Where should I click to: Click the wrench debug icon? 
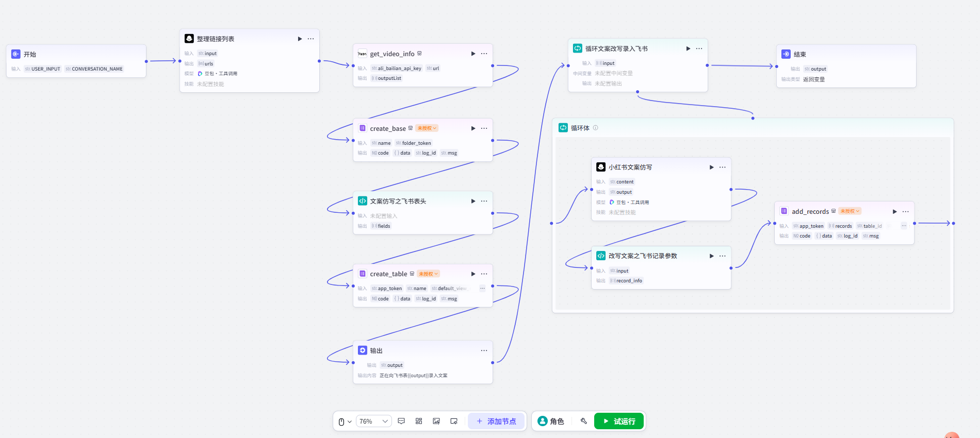[x=584, y=421]
